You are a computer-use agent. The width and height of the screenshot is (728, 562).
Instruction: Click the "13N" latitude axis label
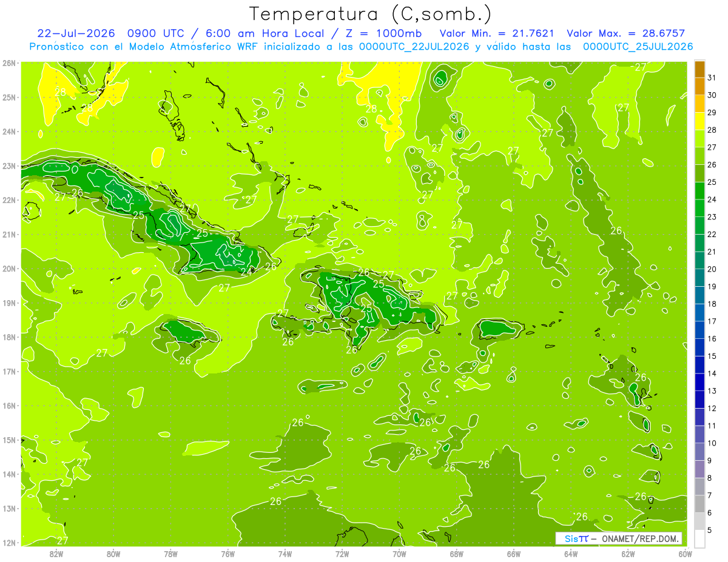8,508
